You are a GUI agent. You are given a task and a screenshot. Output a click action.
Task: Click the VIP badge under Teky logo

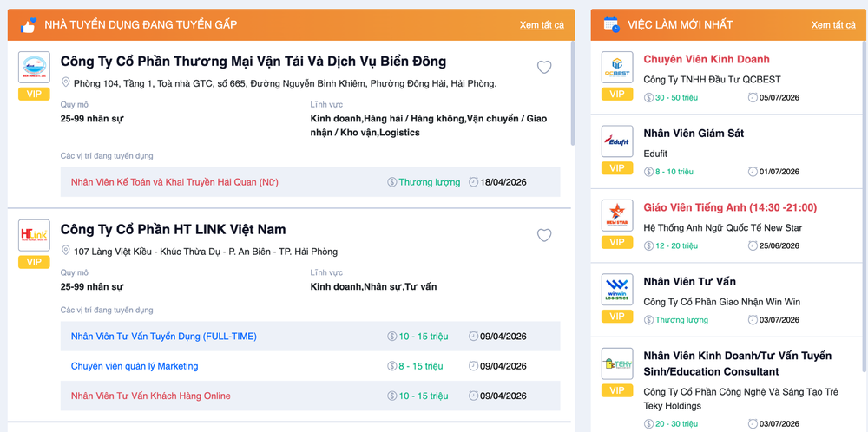[617, 390]
